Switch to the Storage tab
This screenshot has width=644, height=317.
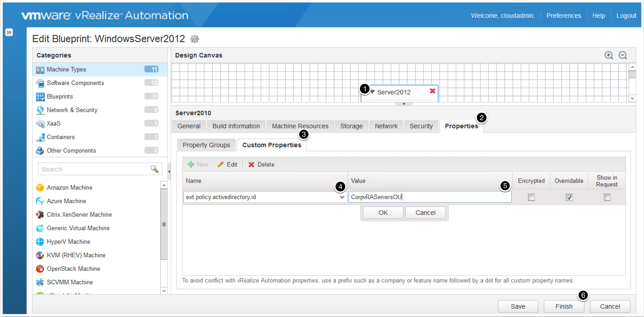pos(351,126)
